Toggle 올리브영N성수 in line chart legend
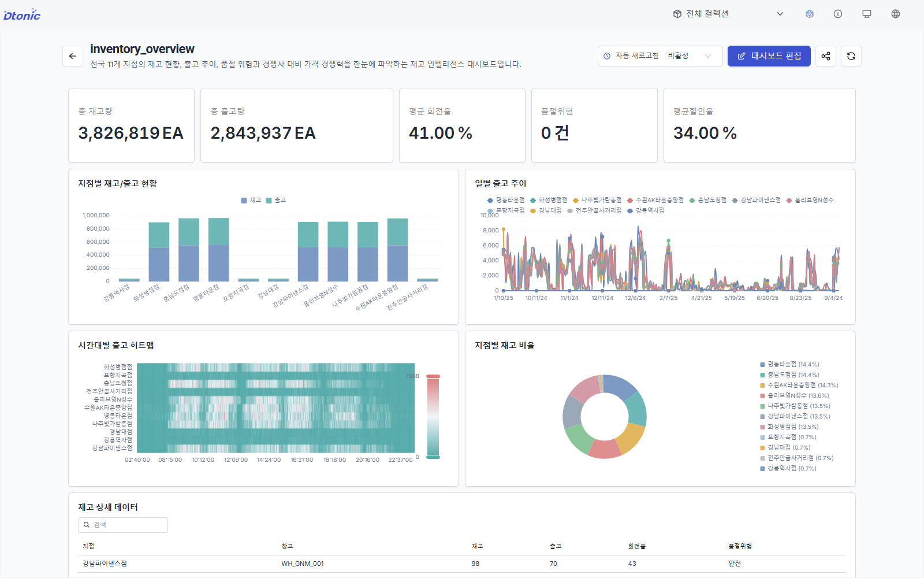The width and height of the screenshot is (924, 578). 810,200
